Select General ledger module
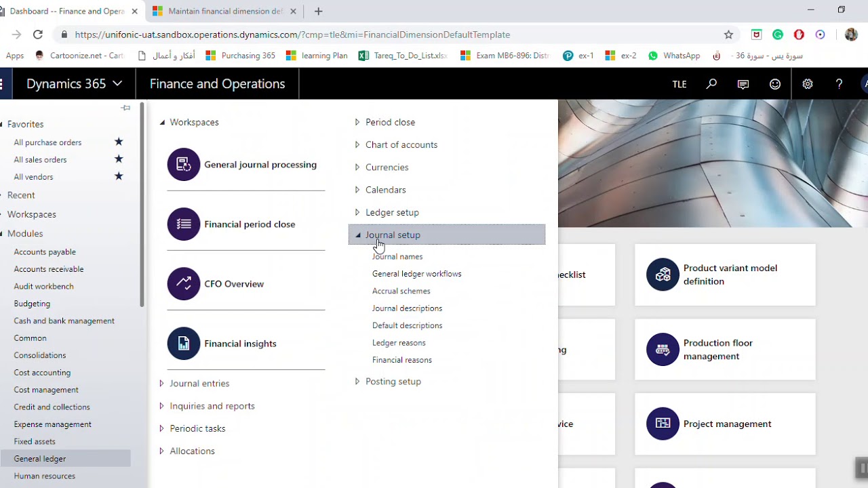Image resolution: width=868 pixels, height=488 pixels. coord(65,459)
